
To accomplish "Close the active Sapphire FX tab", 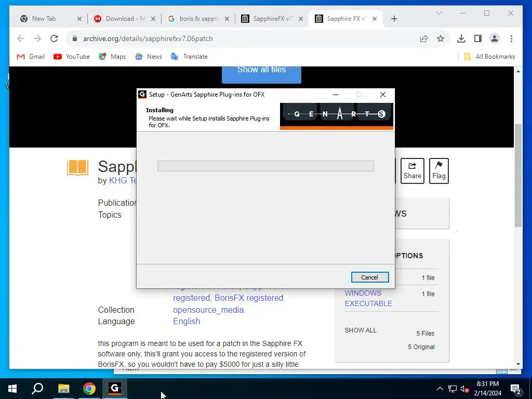I will point(375,19).
